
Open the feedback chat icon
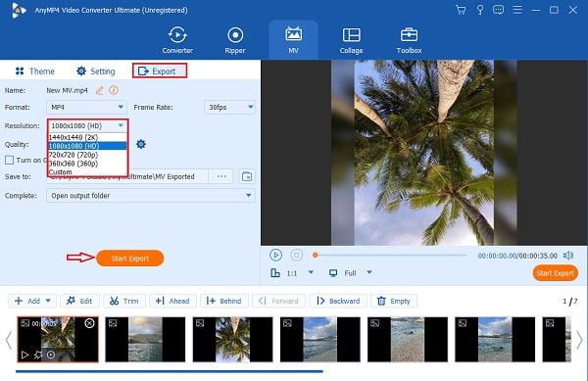[498, 10]
